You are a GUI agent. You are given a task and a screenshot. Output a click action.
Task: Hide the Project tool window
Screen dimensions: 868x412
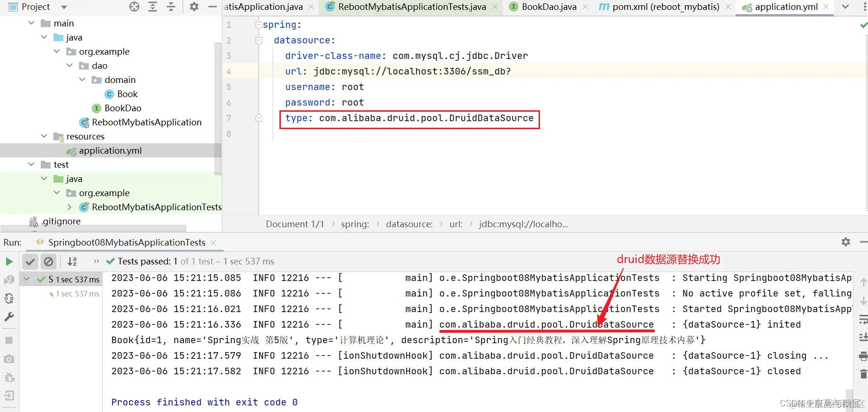click(x=213, y=7)
